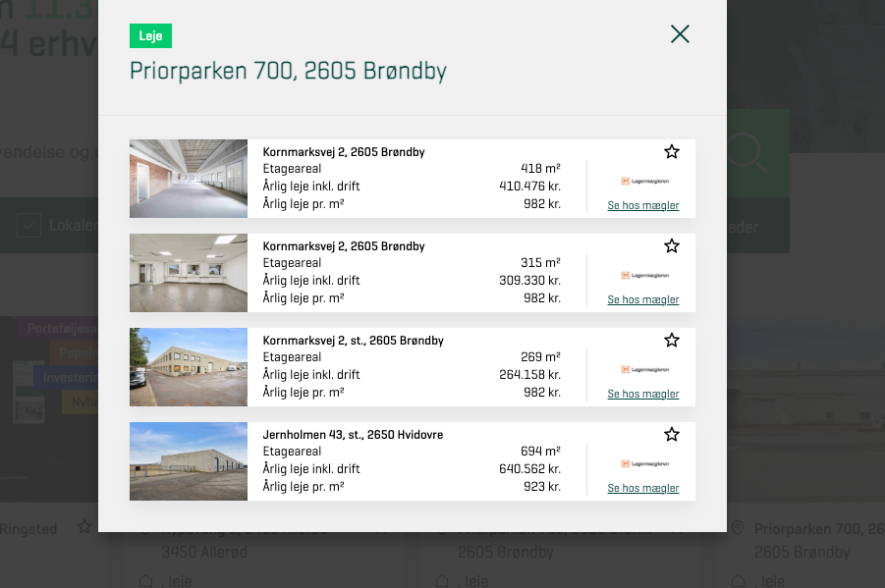The width and height of the screenshot is (885, 588).
Task: Select the Jernholmen 43, st., 2650 Hvidovre title
Action: [353, 435]
